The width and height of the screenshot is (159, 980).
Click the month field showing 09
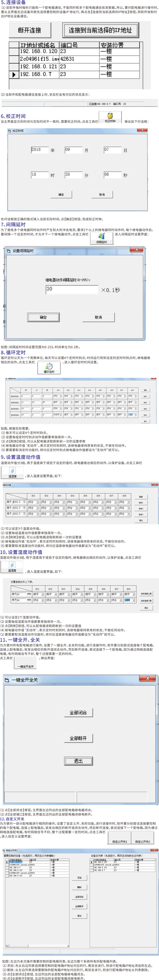click(x=73, y=150)
